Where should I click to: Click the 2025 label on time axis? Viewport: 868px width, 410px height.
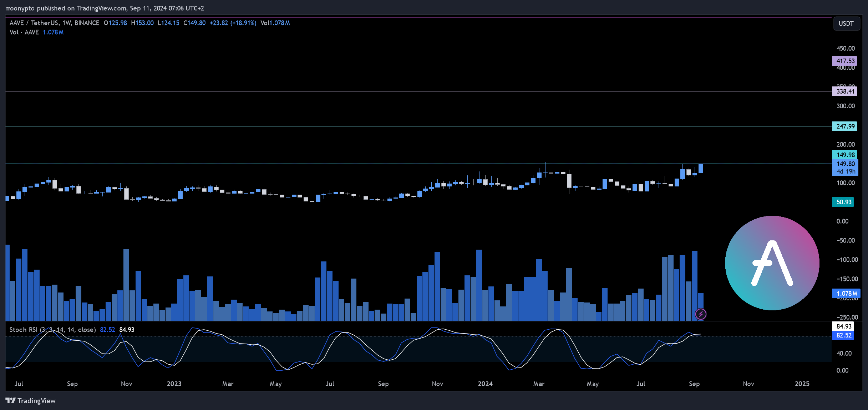click(x=802, y=384)
